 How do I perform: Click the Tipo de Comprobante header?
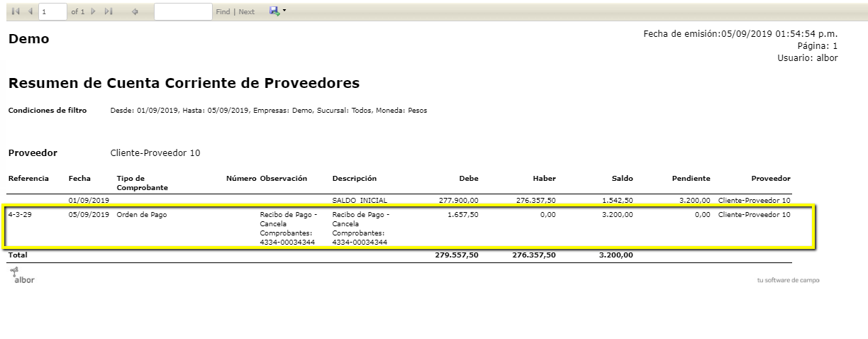[x=142, y=183]
